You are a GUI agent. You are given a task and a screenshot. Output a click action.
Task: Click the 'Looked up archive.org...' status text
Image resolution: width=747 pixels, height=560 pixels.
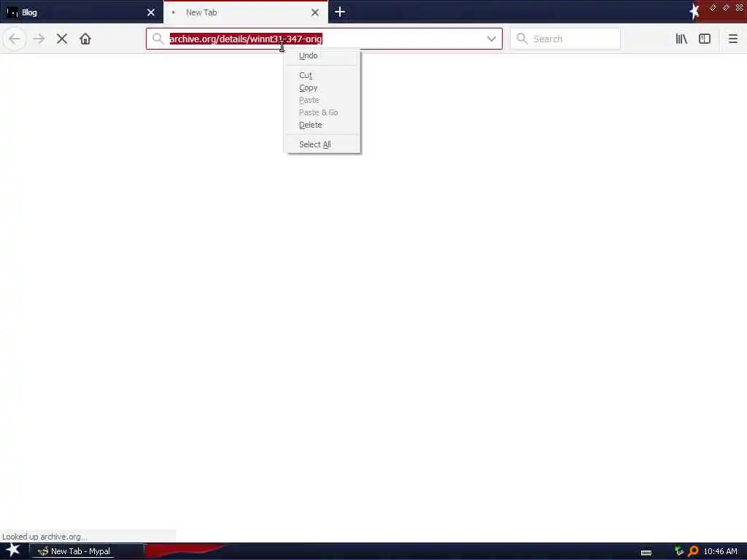(x=44, y=537)
